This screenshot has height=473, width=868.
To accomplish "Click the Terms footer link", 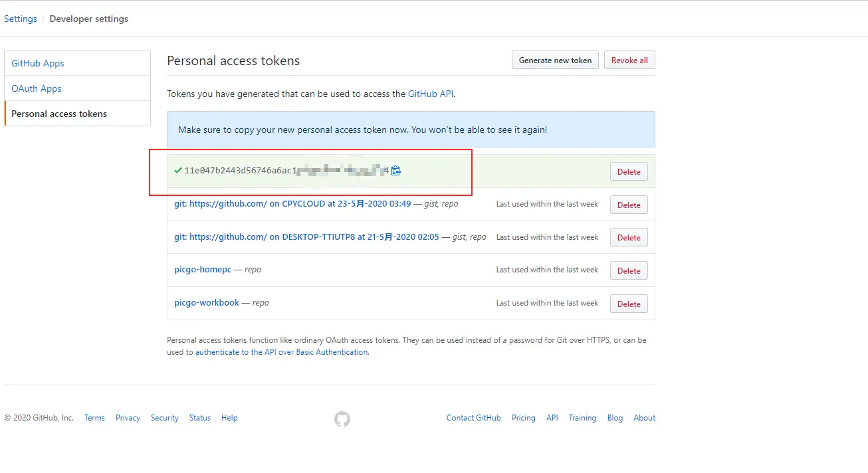I will coord(94,418).
